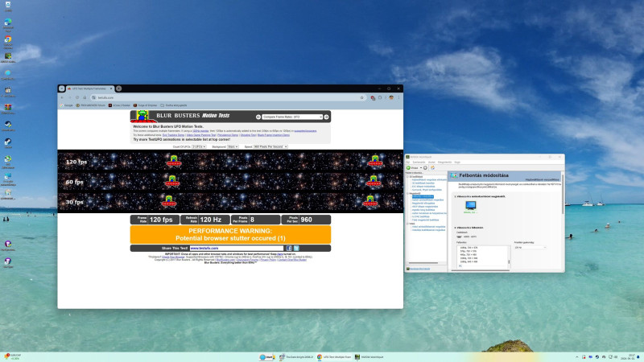The height and width of the screenshot is (362, 644).
Task: Go to previous test with left arrow
Action: [x=258, y=117]
